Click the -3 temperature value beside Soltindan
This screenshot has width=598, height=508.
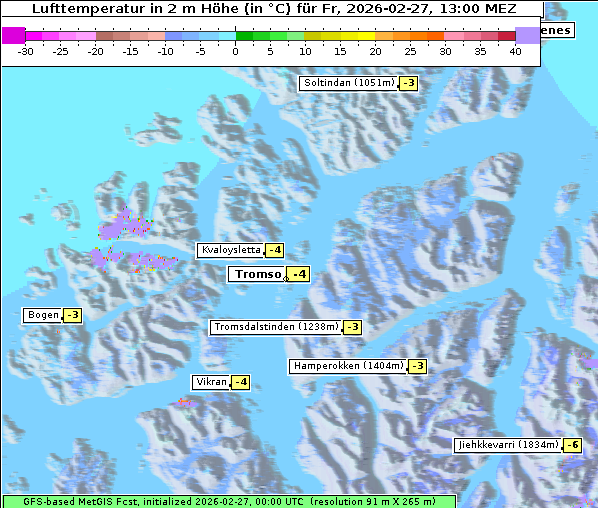[x=408, y=83]
